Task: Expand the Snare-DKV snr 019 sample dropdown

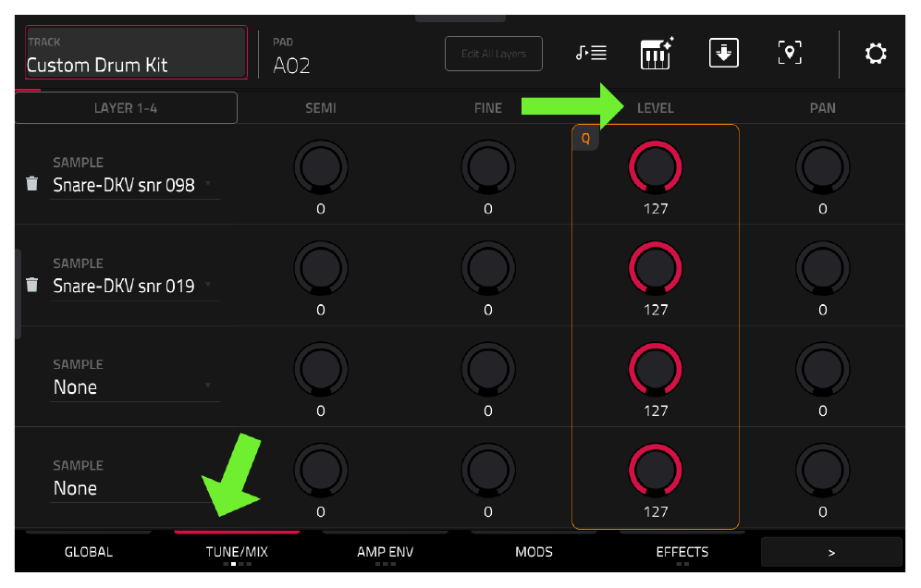Action: 135,286
